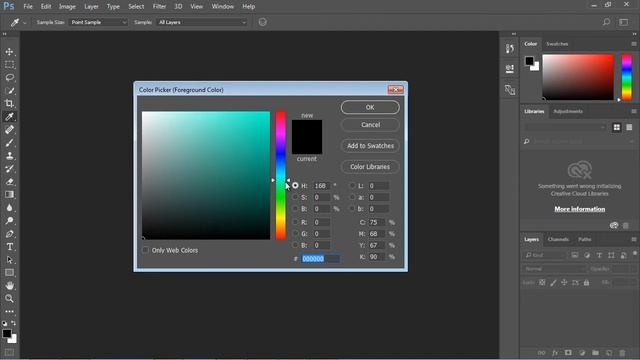The height and width of the screenshot is (360, 640).
Task: Close the Color Picker dialog
Action: (x=396, y=89)
